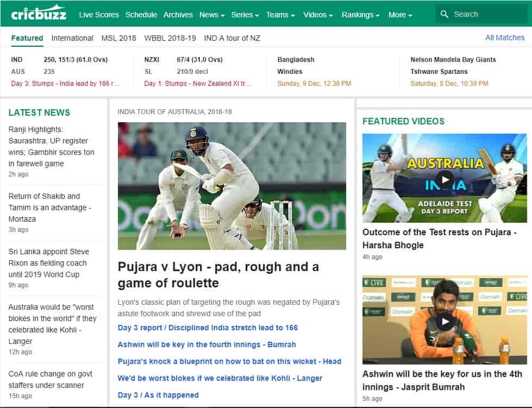The width and height of the screenshot is (532, 408).
Task: Click the Featured Videos heading
Action: pos(403,121)
